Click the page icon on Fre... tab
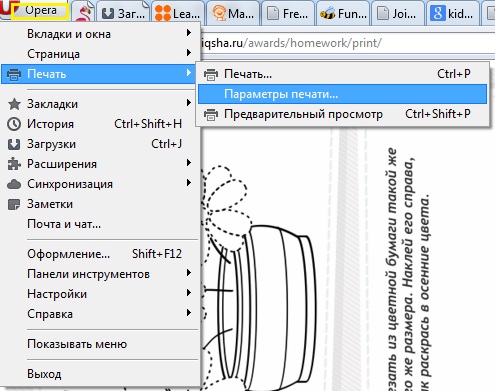 point(273,14)
